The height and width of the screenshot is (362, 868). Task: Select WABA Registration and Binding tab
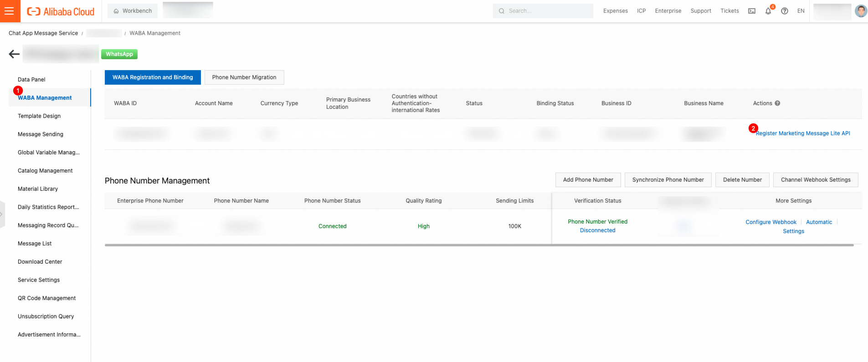tap(153, 77)
